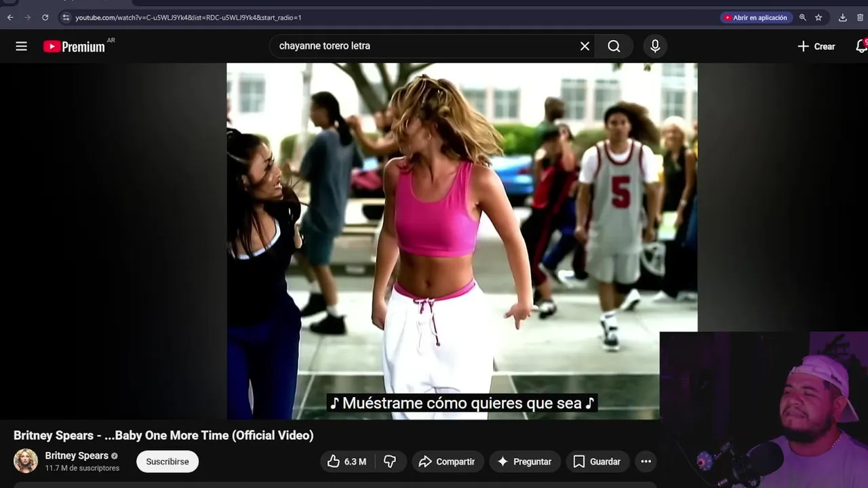Screen dimensions: 868x488
Task: Open site info icon in address bar
Action: tap(66, 18)
